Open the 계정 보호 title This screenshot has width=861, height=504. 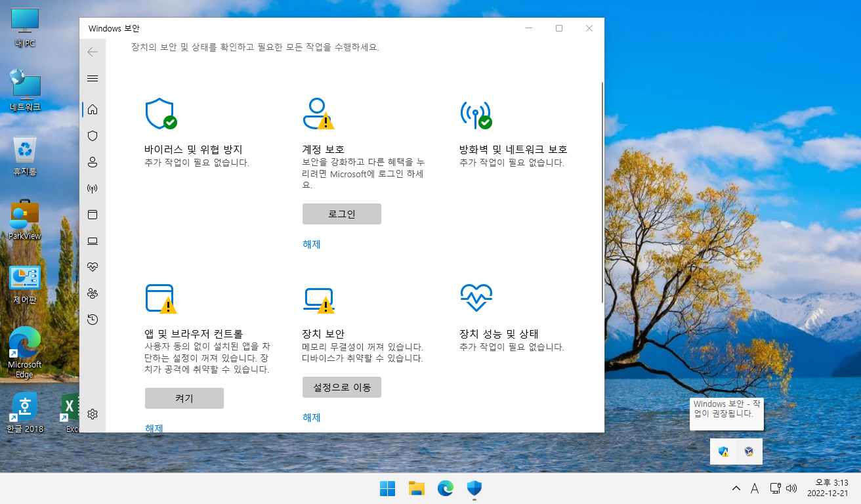click(x=323, y=149)
